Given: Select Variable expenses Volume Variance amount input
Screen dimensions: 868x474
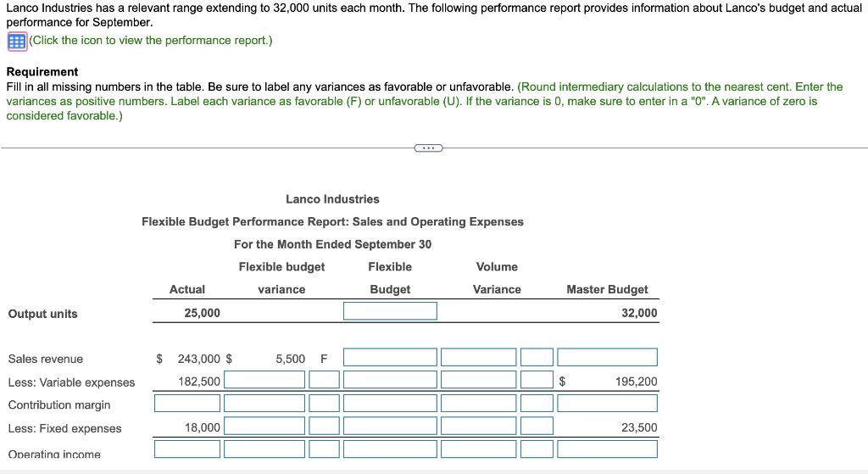Looking at the screenshot, I should 478,380.
